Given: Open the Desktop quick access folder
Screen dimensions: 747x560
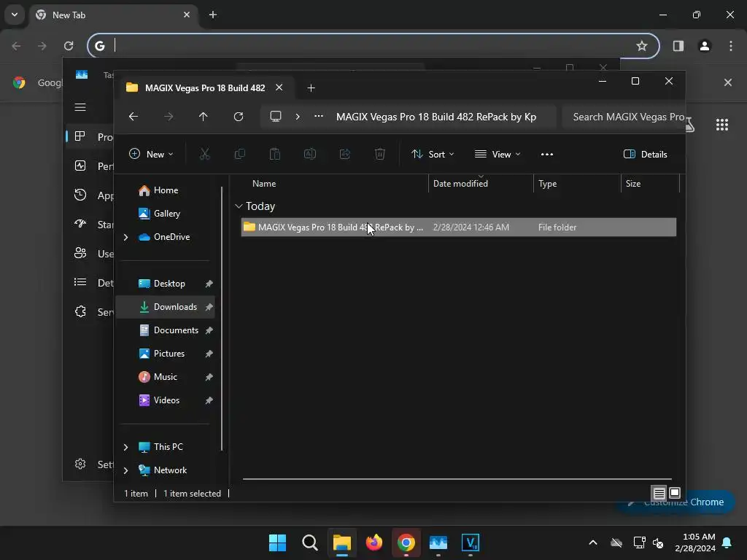Looking at the screenshot, I should (x=165, y=284).
